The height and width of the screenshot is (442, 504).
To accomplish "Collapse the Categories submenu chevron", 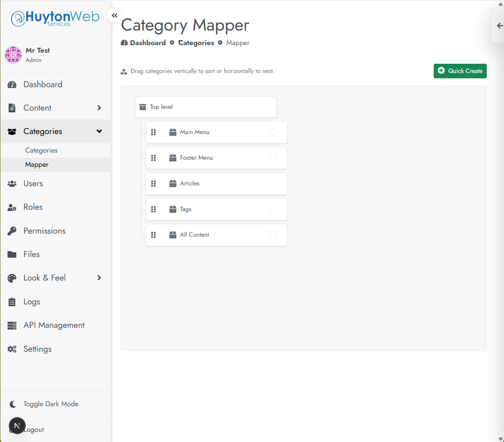I will [x=99, y=131].
